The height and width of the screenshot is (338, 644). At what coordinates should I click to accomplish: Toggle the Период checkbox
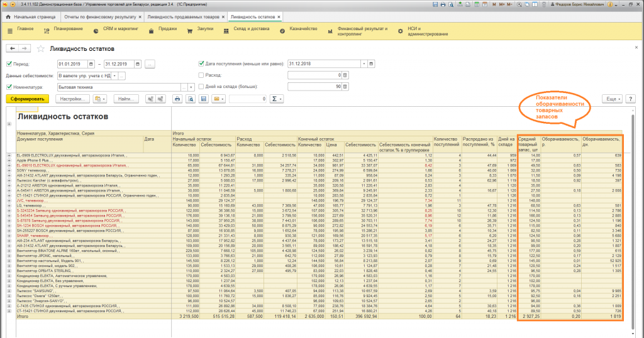pyautogui.click(x=9, y=64)
